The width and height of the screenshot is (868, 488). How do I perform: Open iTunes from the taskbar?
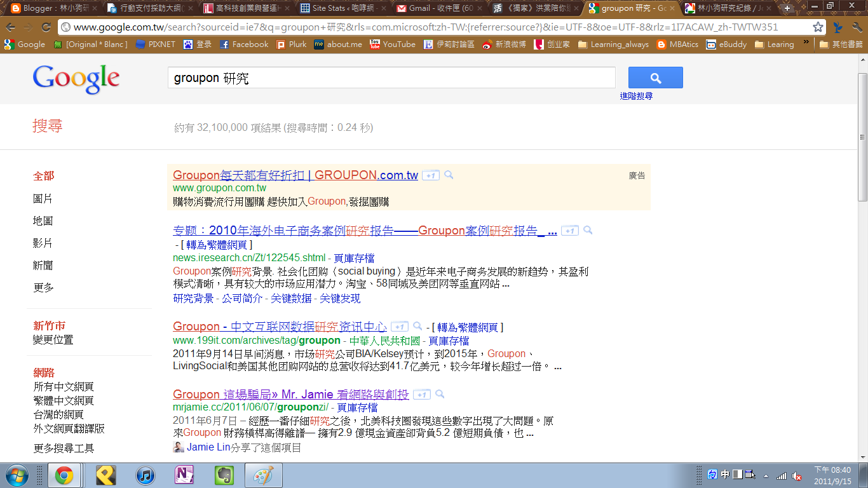[146, 475]
